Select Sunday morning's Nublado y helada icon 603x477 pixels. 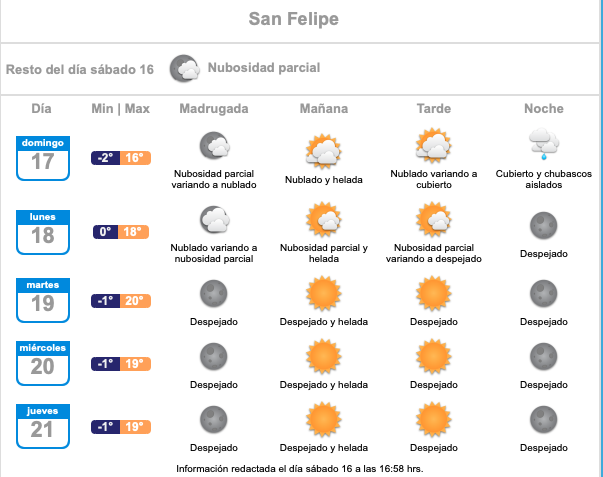(x=323, y=151)
